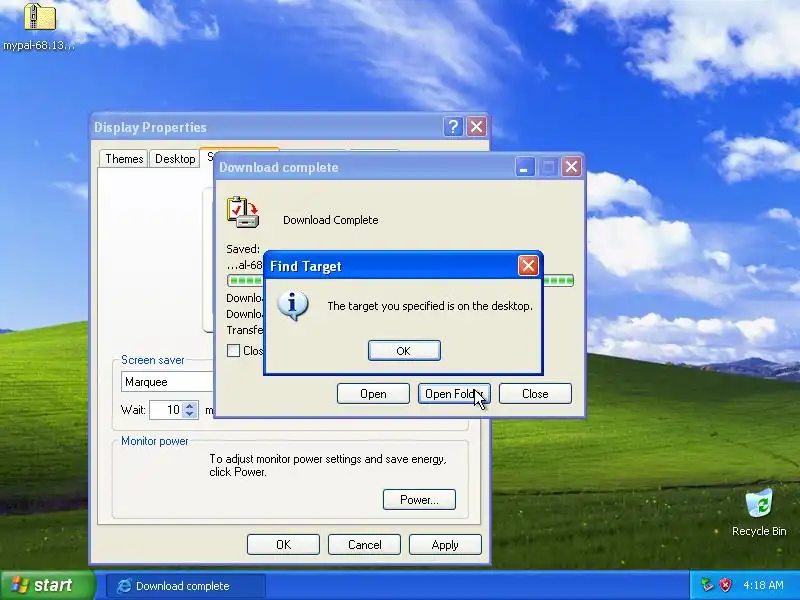Screen dimensions: 800x600
Task: Click OK in the Find Target dialog
Action: pyautogui.click(x=404, y=351)
